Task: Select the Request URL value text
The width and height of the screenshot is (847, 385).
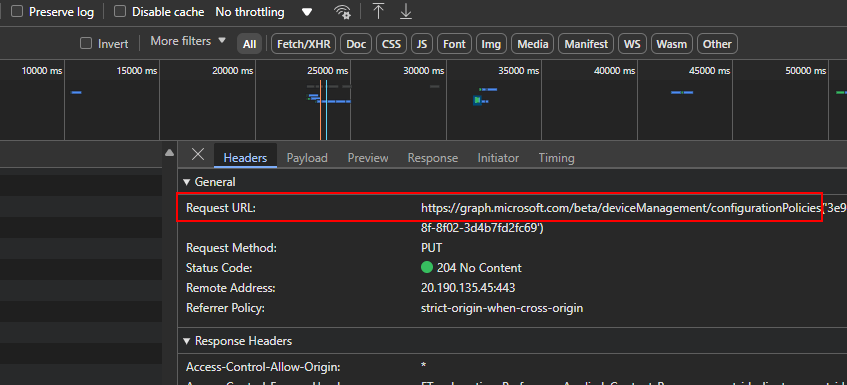Action: point(634,218)
